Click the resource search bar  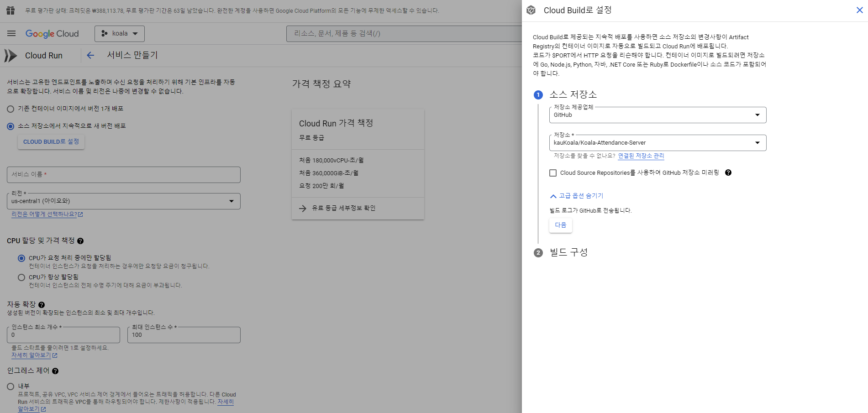pos(404,34)
